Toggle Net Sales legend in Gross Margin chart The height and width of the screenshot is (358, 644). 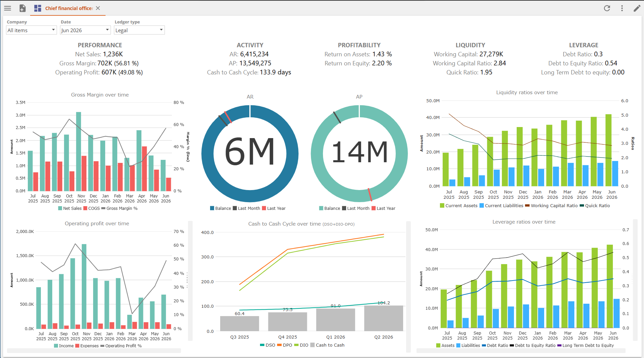pos(70,208)
